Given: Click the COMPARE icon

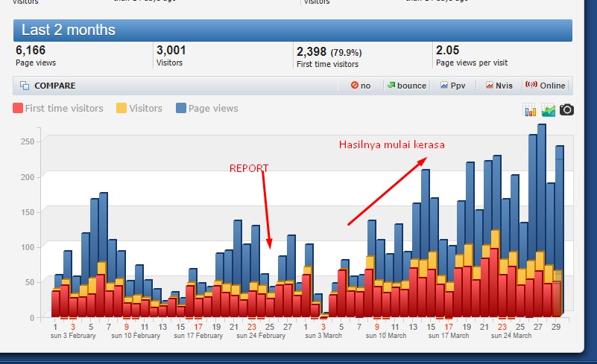Looking at the screenshot, I should [x=25, y=86].
